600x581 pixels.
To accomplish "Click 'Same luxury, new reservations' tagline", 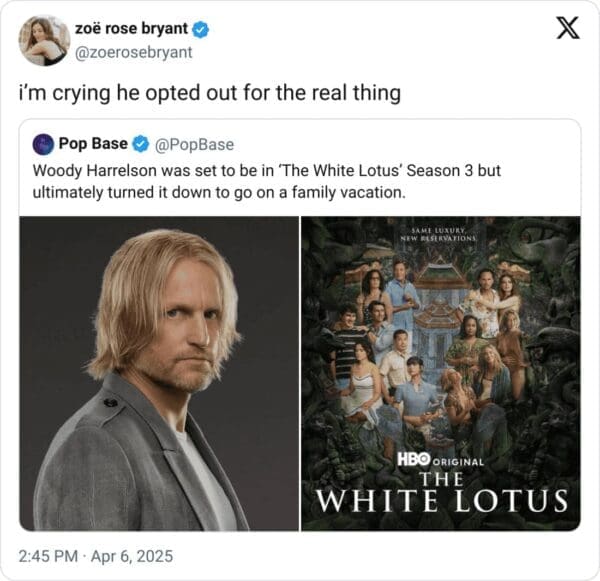I will pos(441,235).
